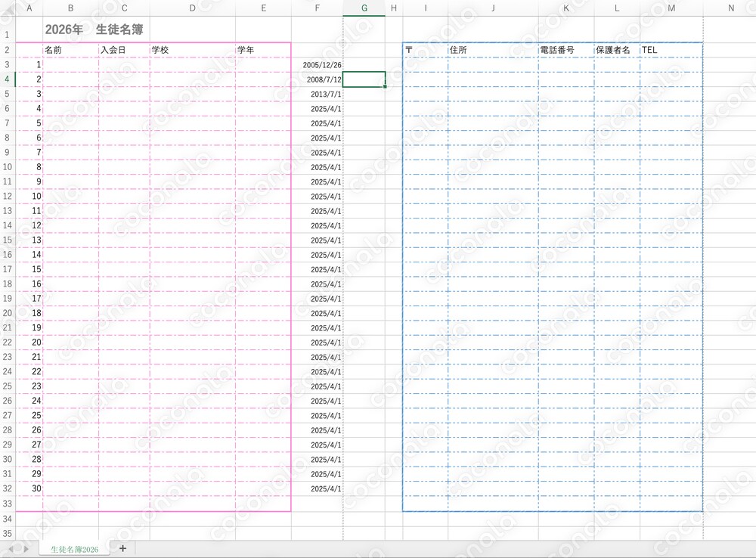
Task: Select the 名前 header cell
Action: click(71, 50)
